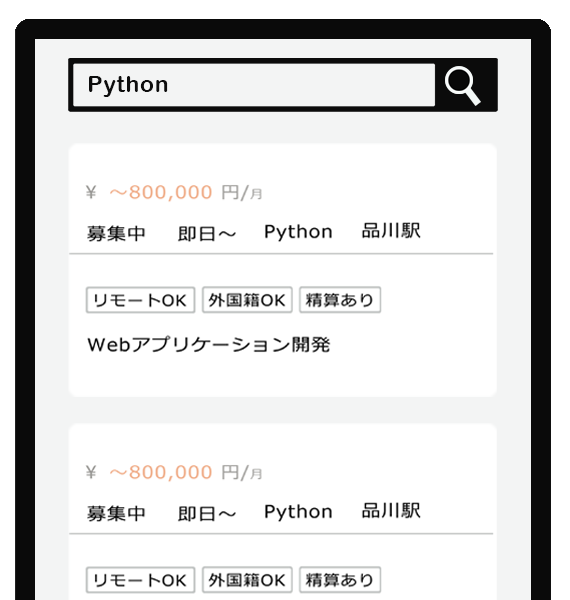
Task: Select リモートOK tag in first job card
Action: 140,300
